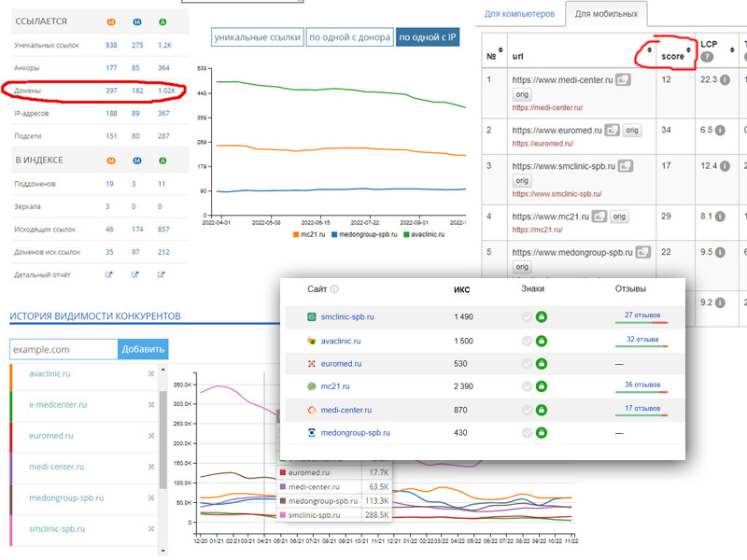
Task: Open avaclinic.ru site link in ИКС table
Action: tap(341, 341)
